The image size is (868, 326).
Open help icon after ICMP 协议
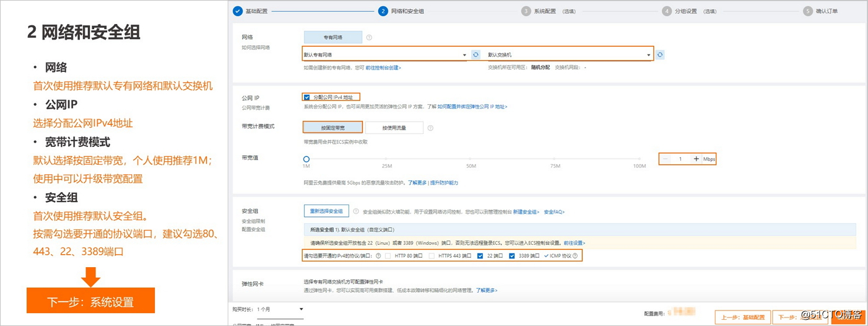[x=575, y=256]
